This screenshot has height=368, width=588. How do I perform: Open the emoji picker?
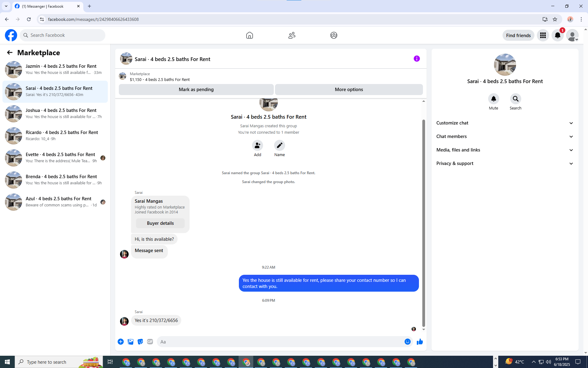pyautogui.click(x=408, y=342)
